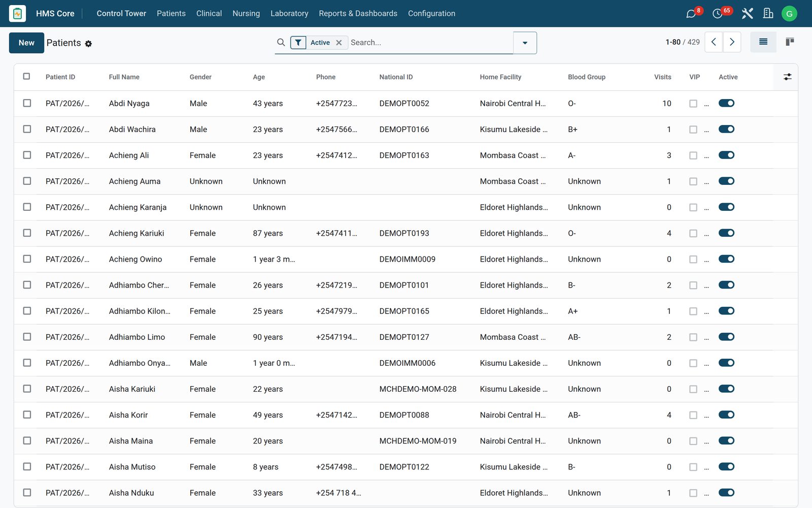This screenshot has width=812, height=508.
Task: Click the Patients settings gear icon
Action: (88, 44)
